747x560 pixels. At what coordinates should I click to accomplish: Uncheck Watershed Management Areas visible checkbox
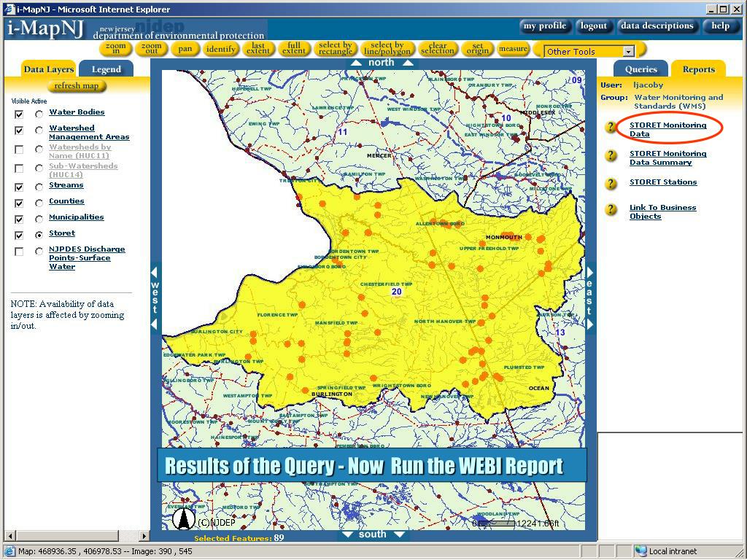point(19,131)
